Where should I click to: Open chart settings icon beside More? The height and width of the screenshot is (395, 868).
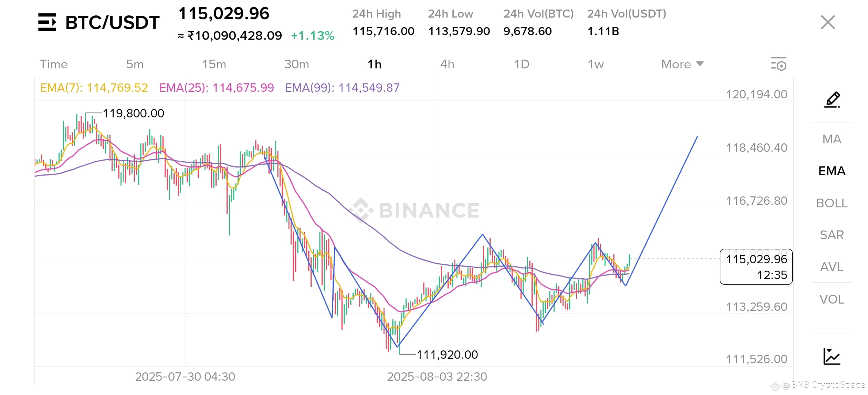778,64
